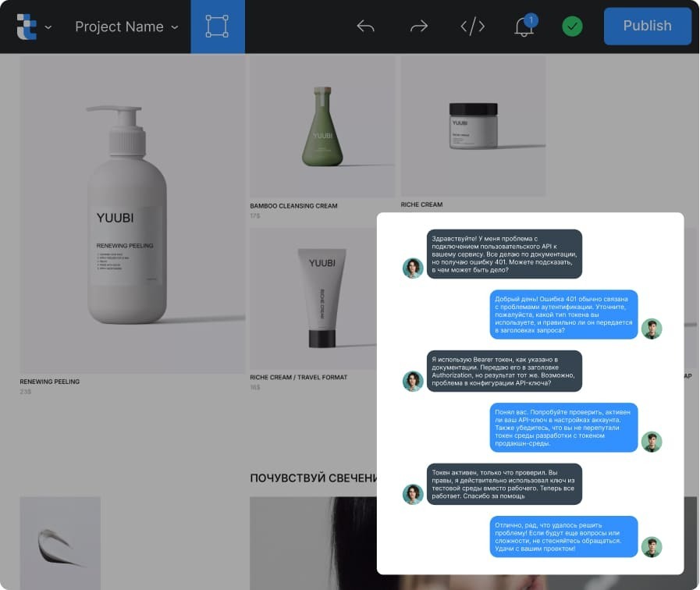Select the Riche Cream jar image
This screenshot has width=700, height=590.
[473, 126]
